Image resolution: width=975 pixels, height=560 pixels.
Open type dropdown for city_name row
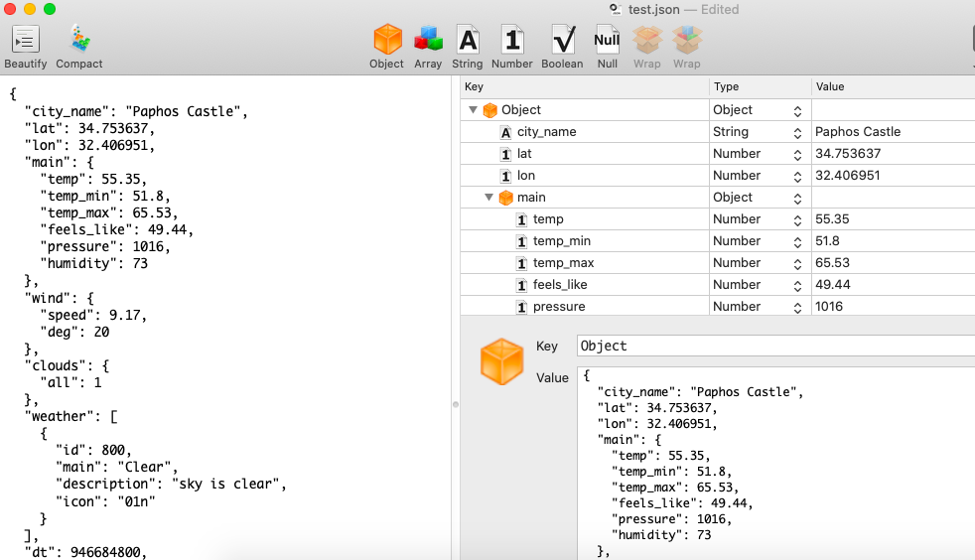[x=797, y=132]
